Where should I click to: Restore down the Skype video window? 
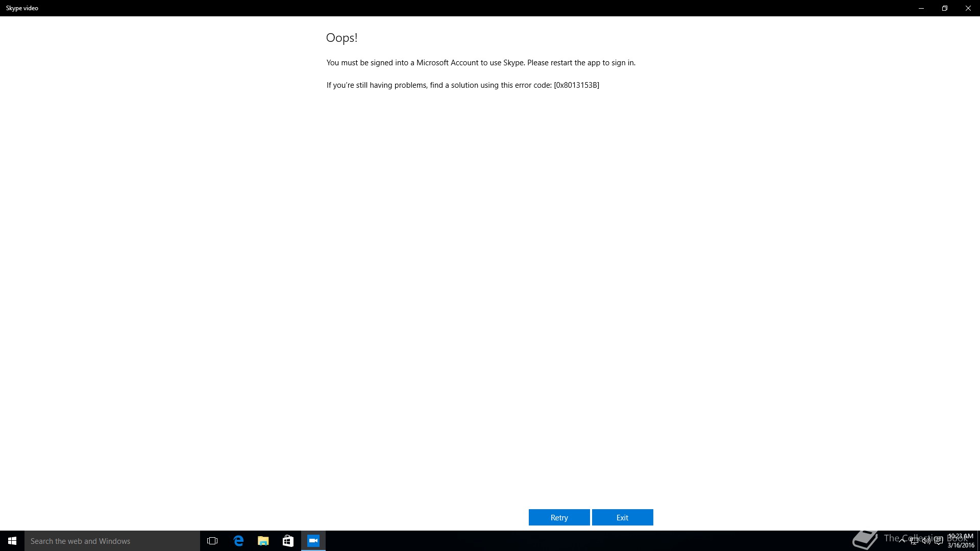click(x=945, y=8)
